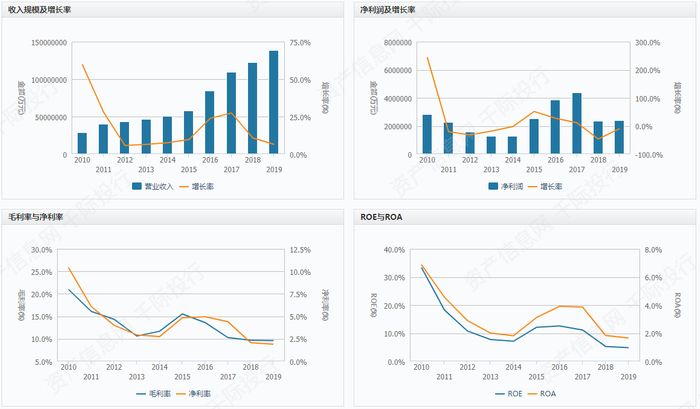The height and width of the screenshot is (409, 700).
Task: Select the ROE与ROA panel title
Action: 381,217
